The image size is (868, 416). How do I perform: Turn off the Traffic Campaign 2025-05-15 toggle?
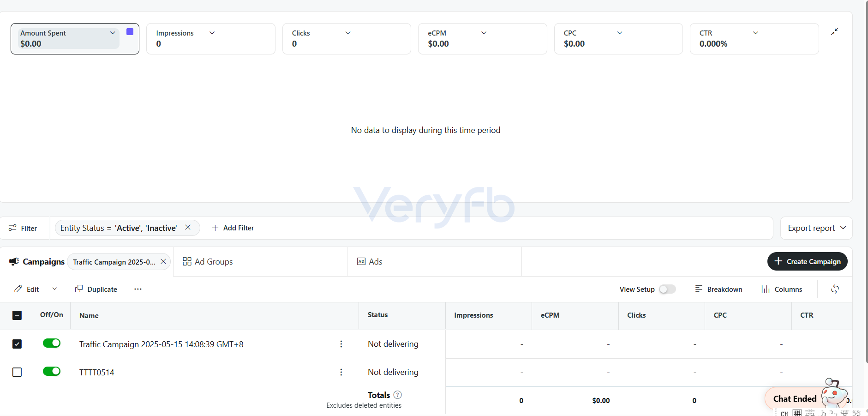[52, 343]
